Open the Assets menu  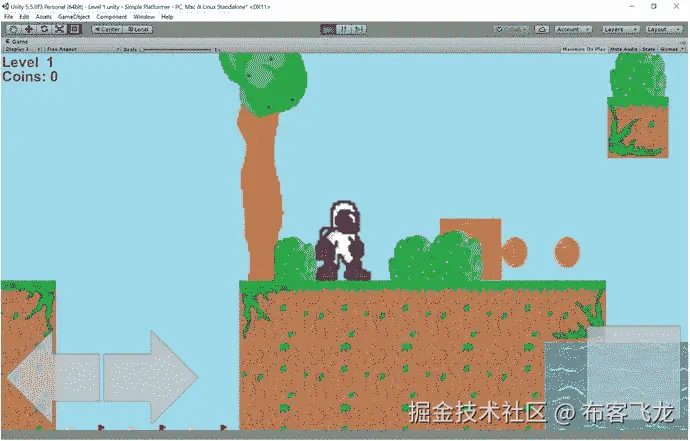click(x=44, y=17)
